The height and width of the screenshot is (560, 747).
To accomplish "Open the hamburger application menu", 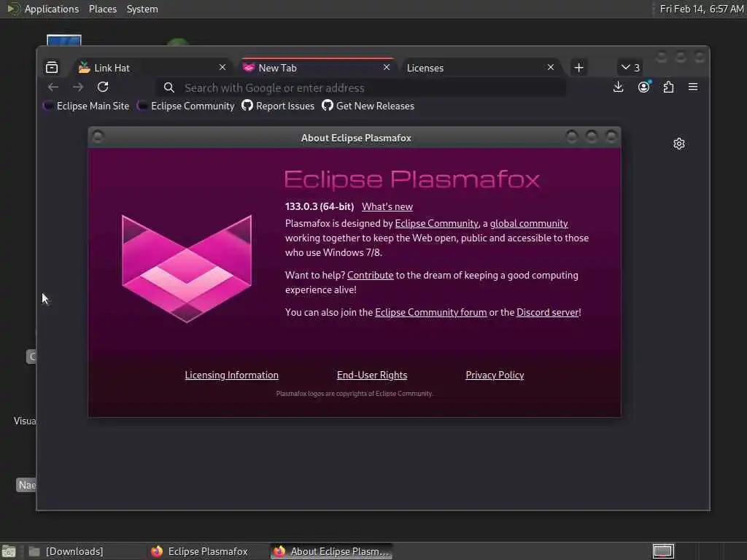I will point(693,87).
